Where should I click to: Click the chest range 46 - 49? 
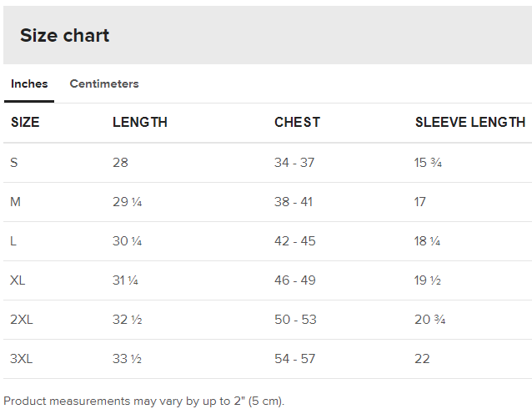tap(295, 280)
